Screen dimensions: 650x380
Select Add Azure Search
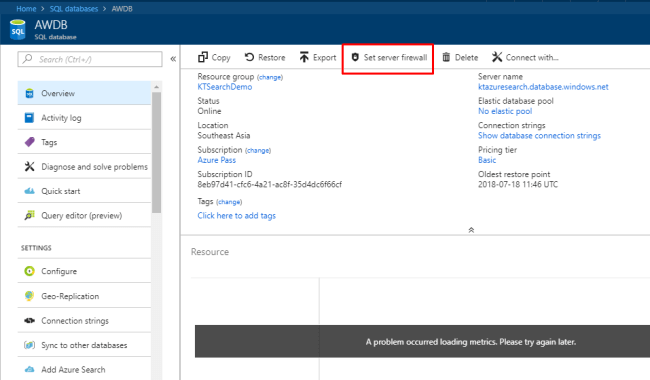(x=84, y=369)
